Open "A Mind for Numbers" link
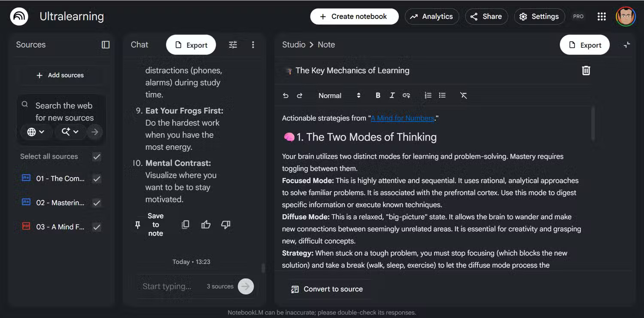The height and width of the screenshot is (318, 644). click(403, 118)
